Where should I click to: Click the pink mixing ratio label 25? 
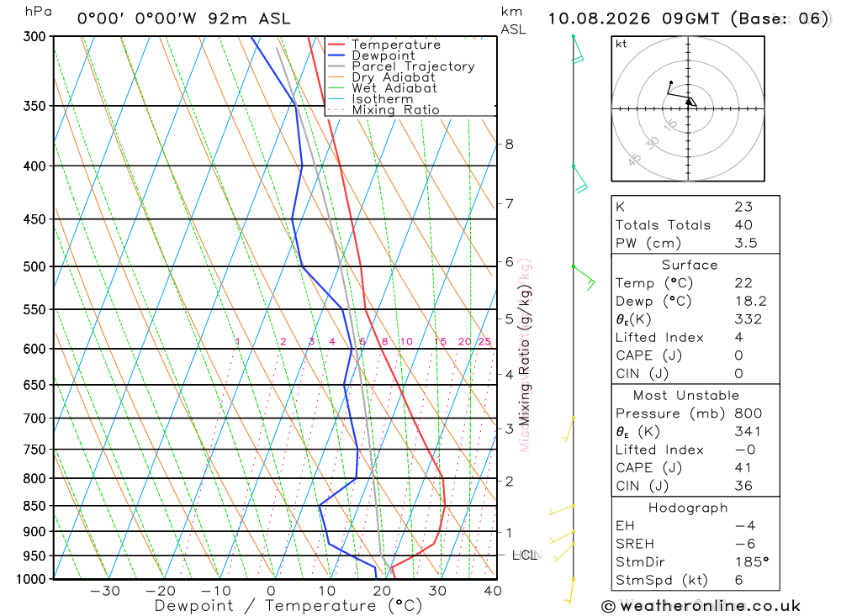coord(485,341)
